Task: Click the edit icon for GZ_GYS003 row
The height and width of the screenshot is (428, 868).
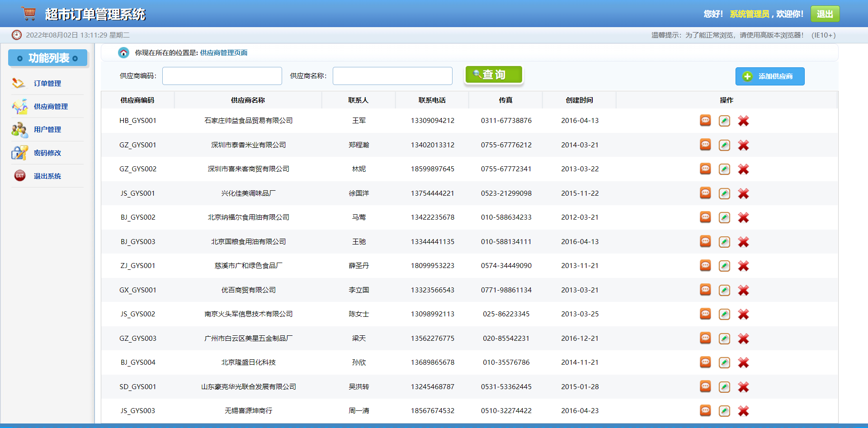Action: point(724,338)
